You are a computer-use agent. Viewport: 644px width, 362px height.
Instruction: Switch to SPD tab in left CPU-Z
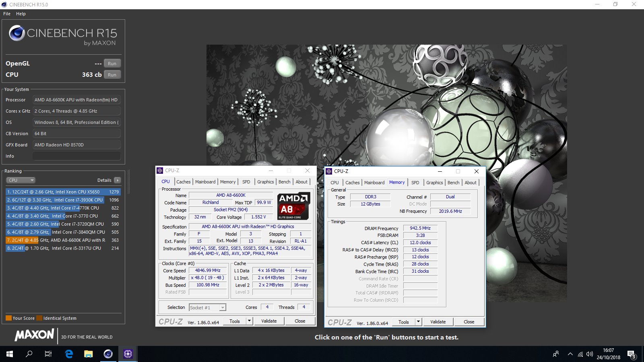[x=246, y=182]
